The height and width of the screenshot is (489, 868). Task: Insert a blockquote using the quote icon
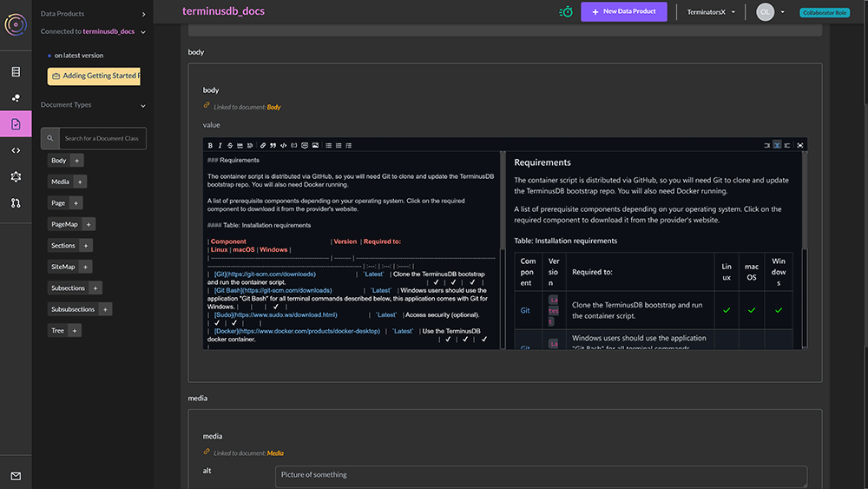[x=273, y=145]
